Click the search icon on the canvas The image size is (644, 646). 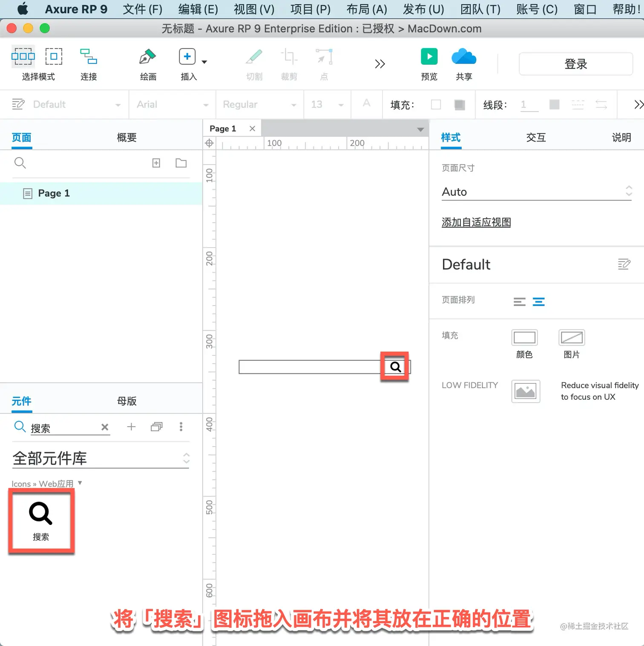pos(395,367)
